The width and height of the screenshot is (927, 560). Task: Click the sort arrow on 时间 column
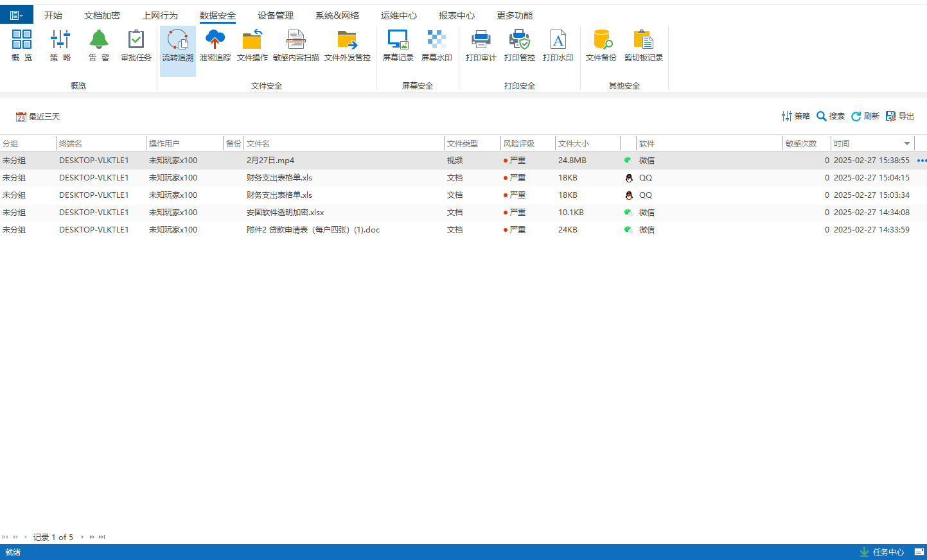pyautogui.click(x=907, y=144)
